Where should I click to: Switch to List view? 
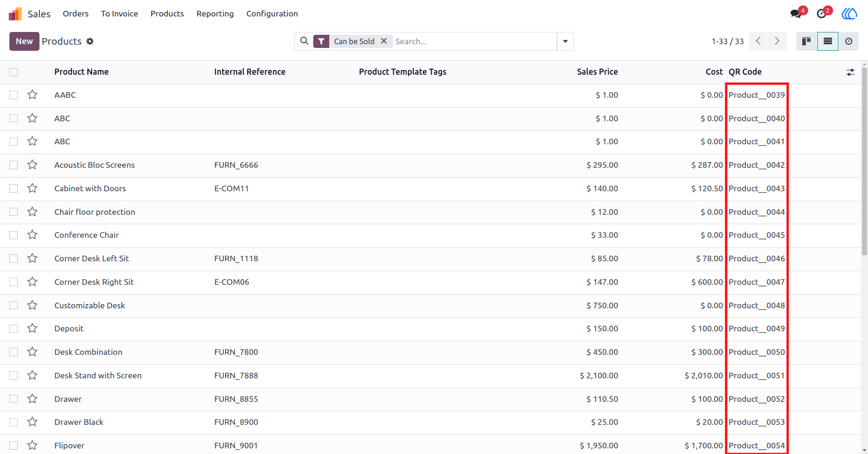click(x=828, y=41)
